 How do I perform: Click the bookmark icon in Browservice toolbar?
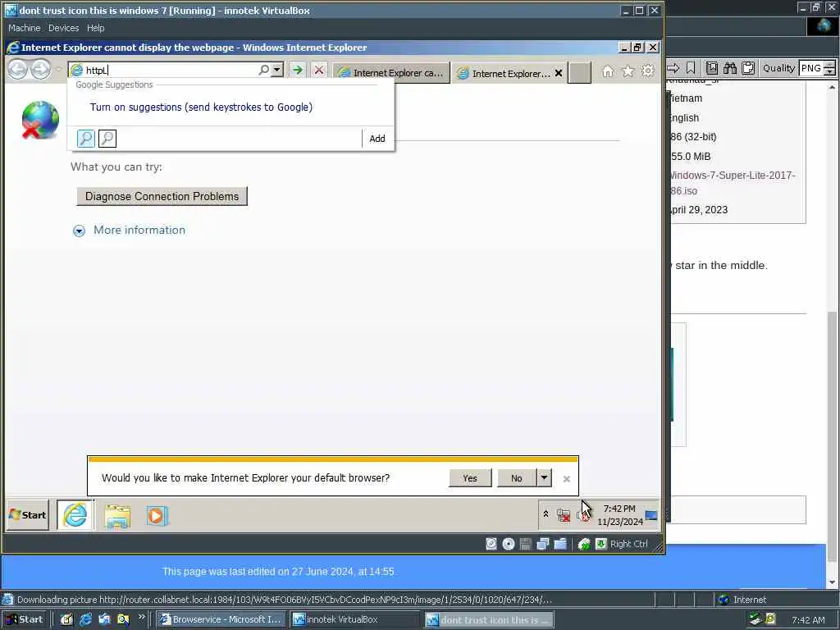click(x=691, y=68)
